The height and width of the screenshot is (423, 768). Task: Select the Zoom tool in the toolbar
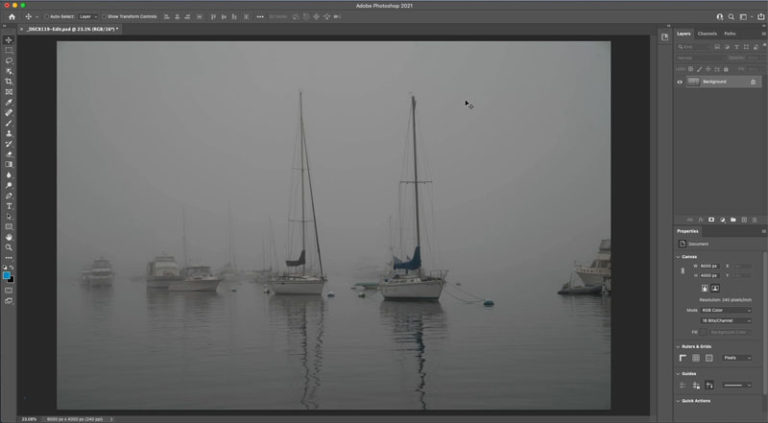coord(9,247)
